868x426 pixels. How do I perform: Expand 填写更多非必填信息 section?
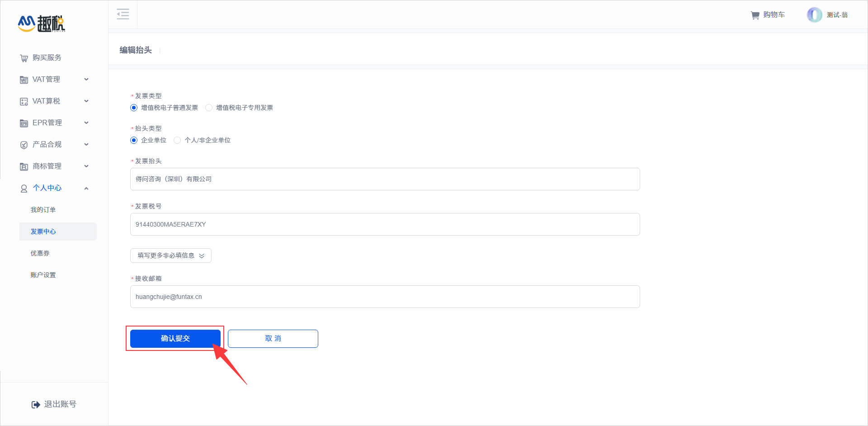[x=171, y=256]
